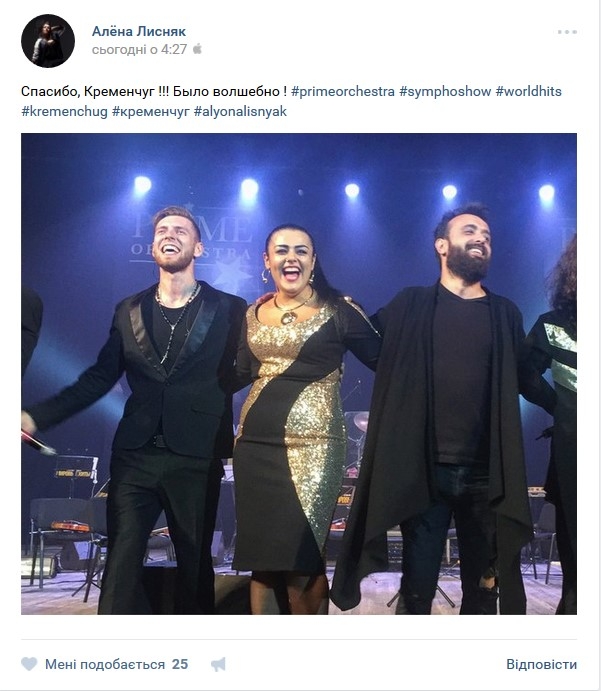Screen dimensions: 601x691
Task: Click the Prime Orchestra logo in photo
Action: pyautogui.click(x=193, y=238)
